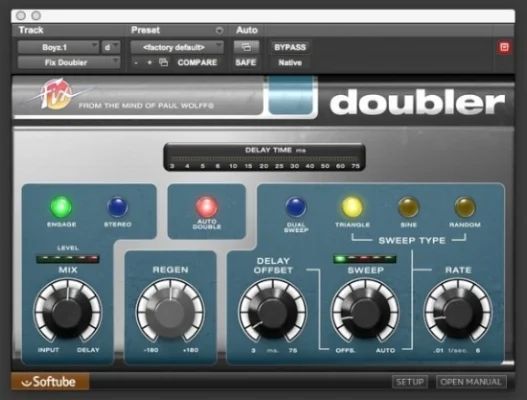
Task: Click the second title bar window button
Action: [36, 15]
